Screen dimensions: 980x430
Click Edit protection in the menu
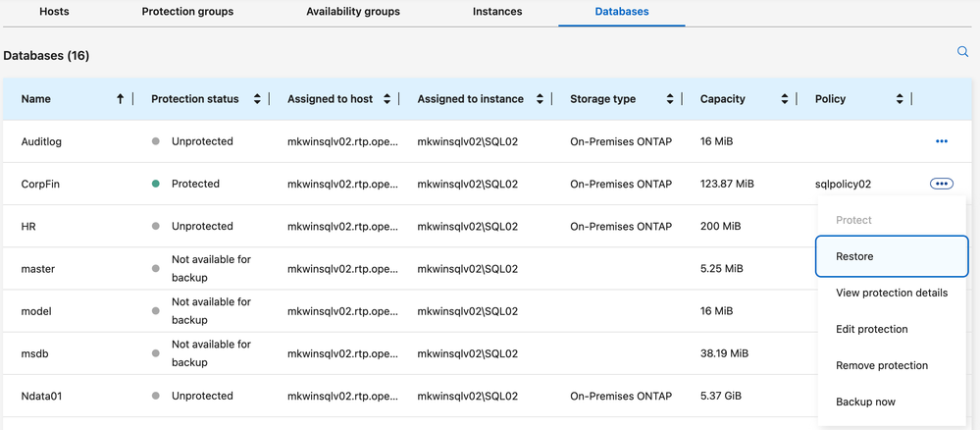click(872, 329)
